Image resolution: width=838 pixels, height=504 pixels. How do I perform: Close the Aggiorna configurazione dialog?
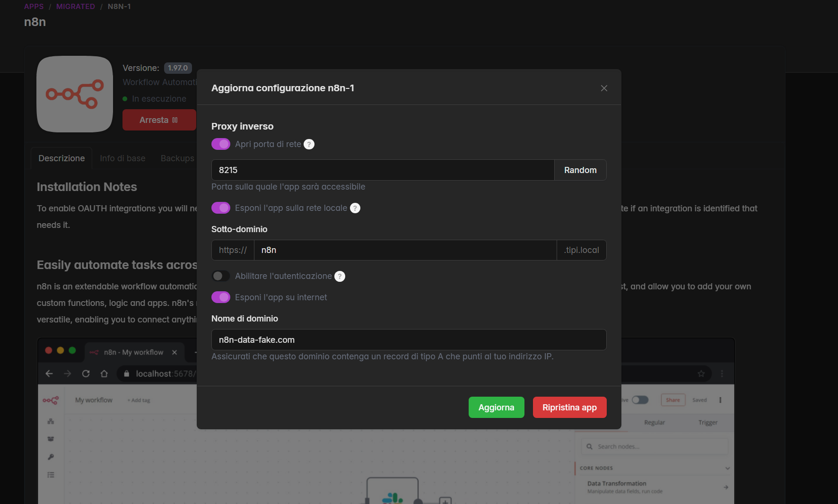click(x=604, y=88)
